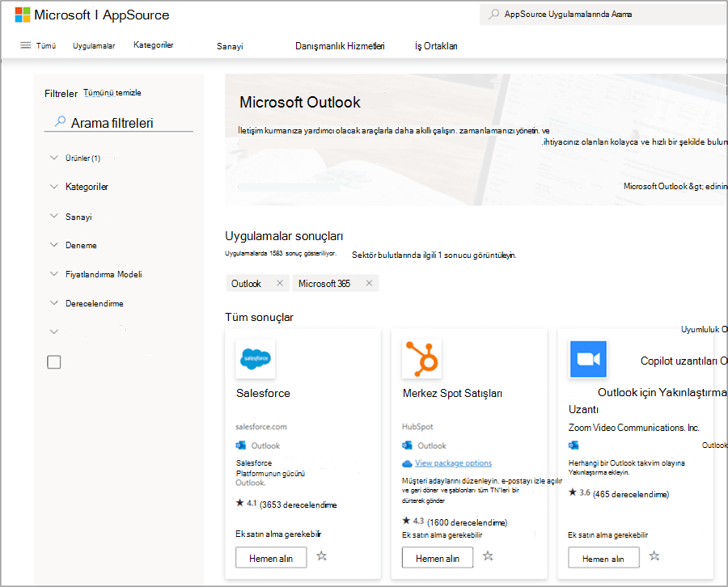
Task: Expand the unlabeled filter chevron below Derecelendirme
Action: tap(54, 332)
